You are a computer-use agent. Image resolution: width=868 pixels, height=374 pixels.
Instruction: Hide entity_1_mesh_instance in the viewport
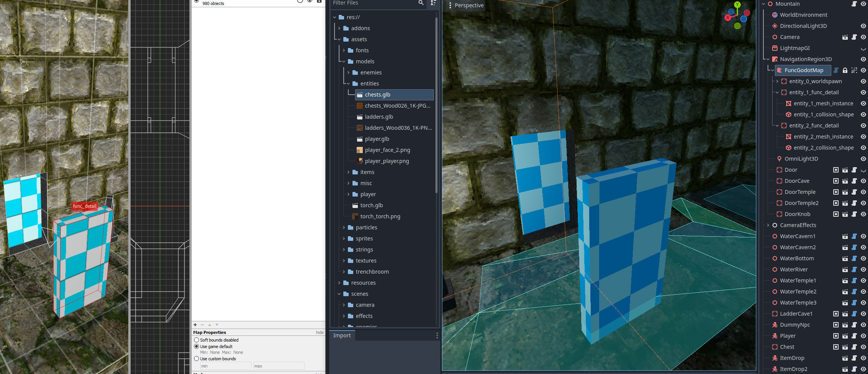[x=863, y=103]
